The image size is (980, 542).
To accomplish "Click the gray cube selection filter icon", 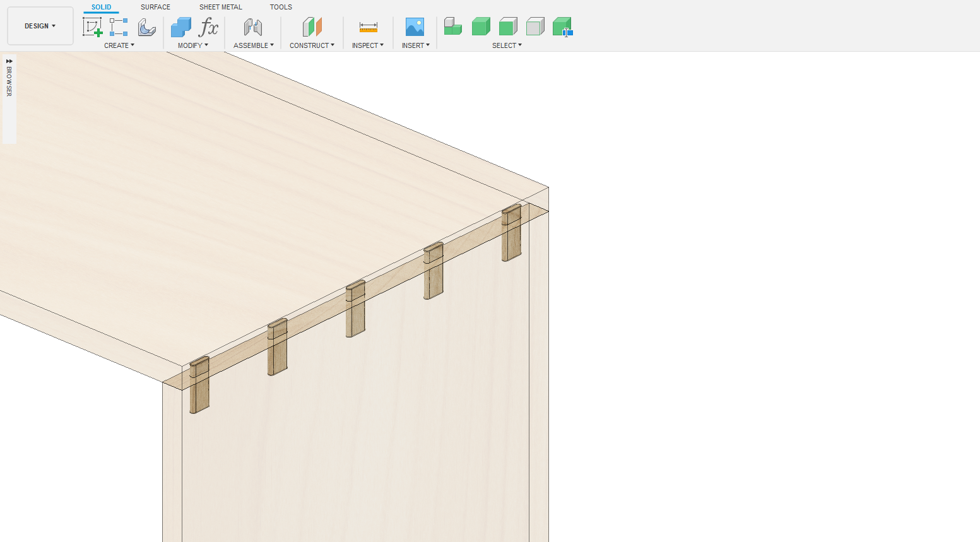I will (535, 27).
